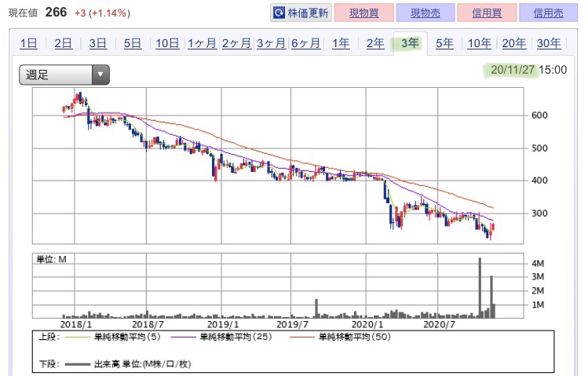Click the 単位: M volume unit label
588x376 pixels.
(51, 259)
